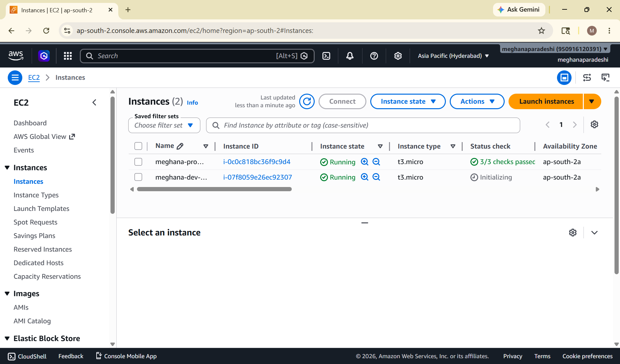This screenshot has height=364, width=620.
Task: Bookmark this page with the star icon
Action: click(x=541, y=31)
